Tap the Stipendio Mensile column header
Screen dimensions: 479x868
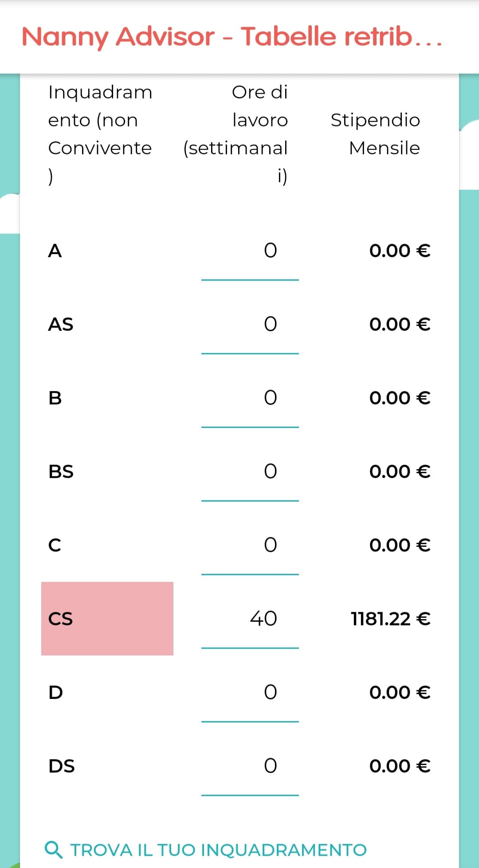coord(375,134)
